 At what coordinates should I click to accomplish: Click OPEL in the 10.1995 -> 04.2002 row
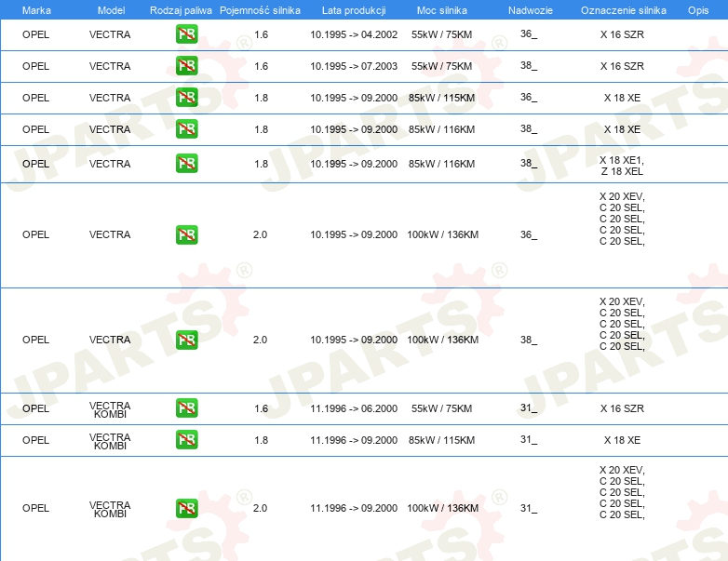pos(35,34)
